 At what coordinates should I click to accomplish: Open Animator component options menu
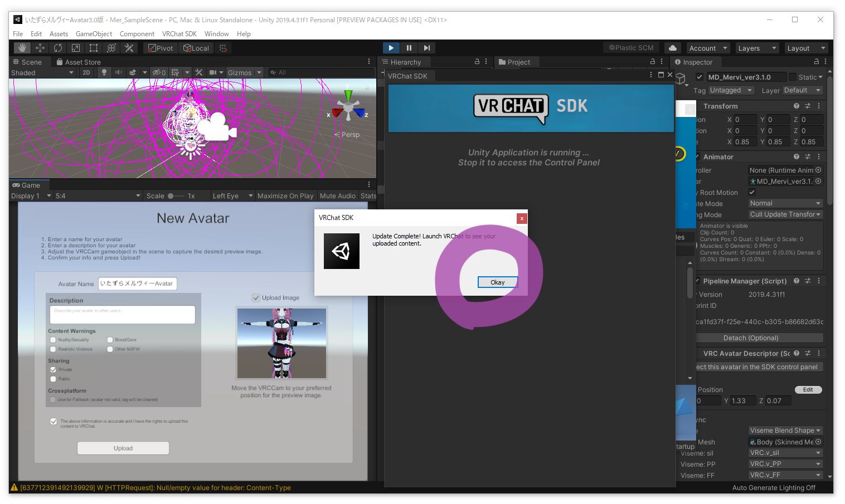click(819, 156)
